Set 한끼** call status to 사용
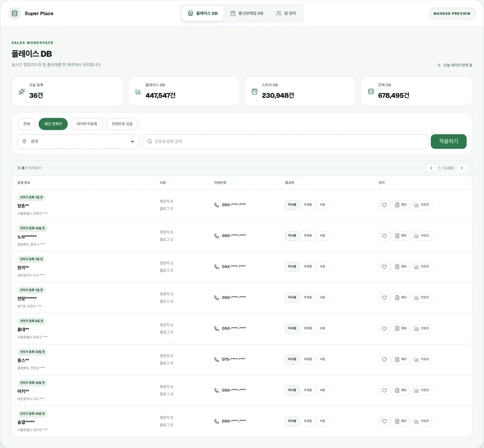Image resolution: width=484 pixels, height=448 pixels. point(322,267)
